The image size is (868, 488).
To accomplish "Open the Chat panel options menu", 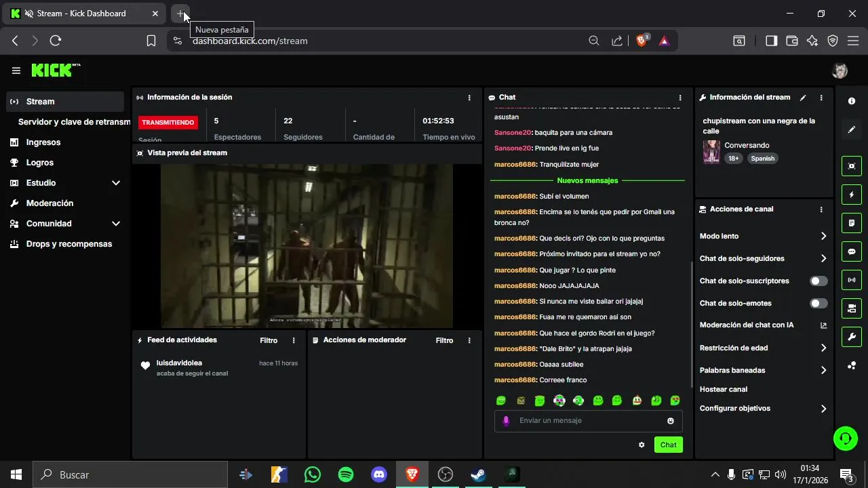I will (680, 98).
